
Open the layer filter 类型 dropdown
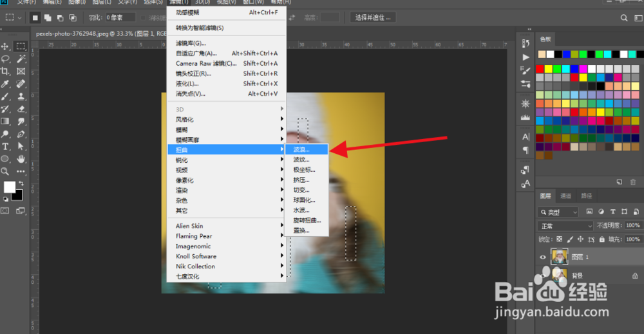[x=558, y=212]
